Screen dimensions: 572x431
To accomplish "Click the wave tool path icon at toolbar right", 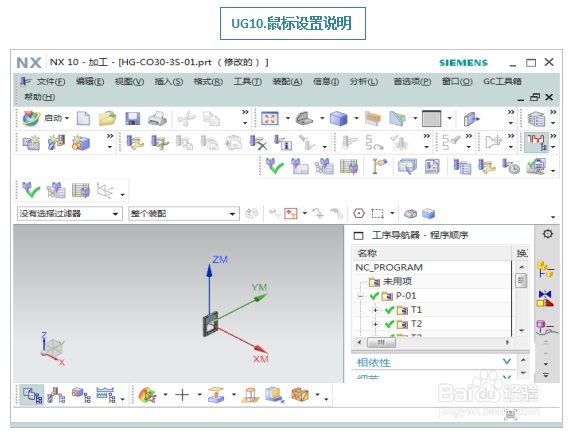I will (x=536, y=142).
